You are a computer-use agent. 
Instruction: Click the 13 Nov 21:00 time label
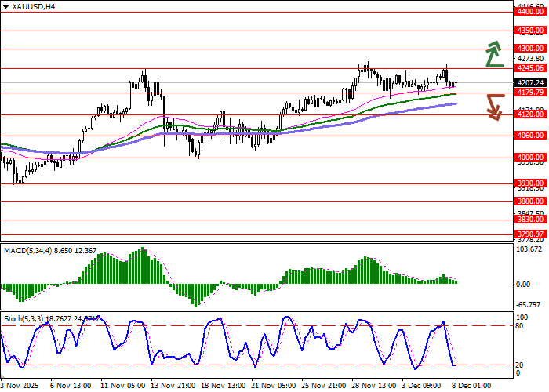point(173,386)
